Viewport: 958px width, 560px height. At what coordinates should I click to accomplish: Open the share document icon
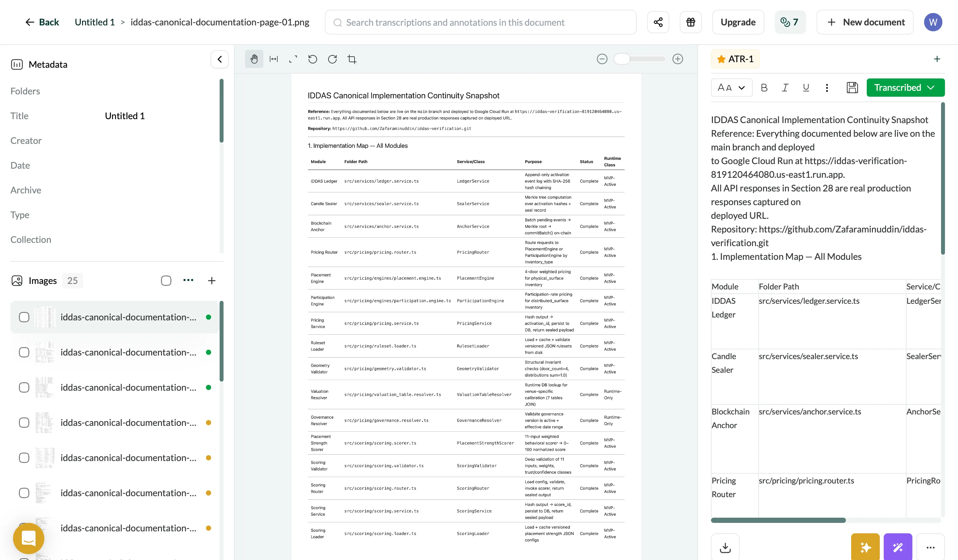658,22
